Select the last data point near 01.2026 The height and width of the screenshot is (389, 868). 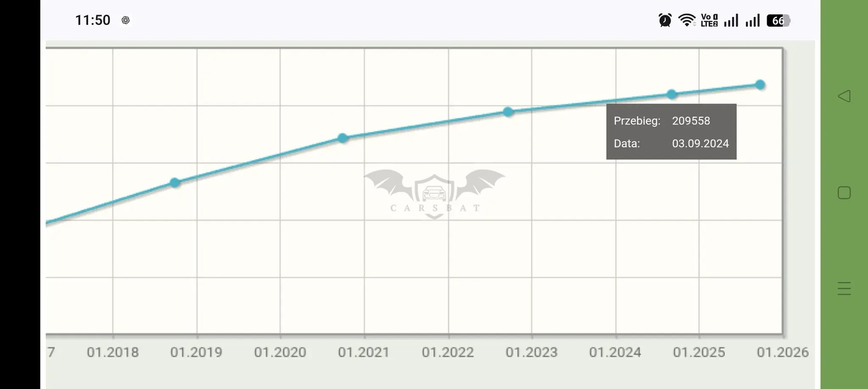[760, 85]
